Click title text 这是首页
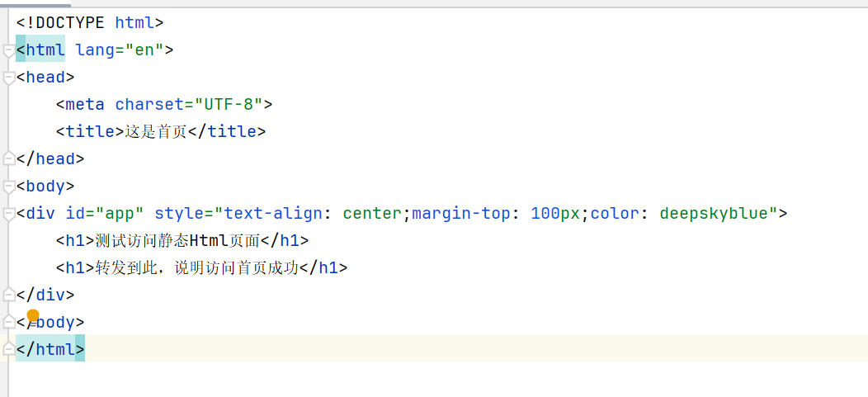868x397 pixels. (x=155, y=132)
